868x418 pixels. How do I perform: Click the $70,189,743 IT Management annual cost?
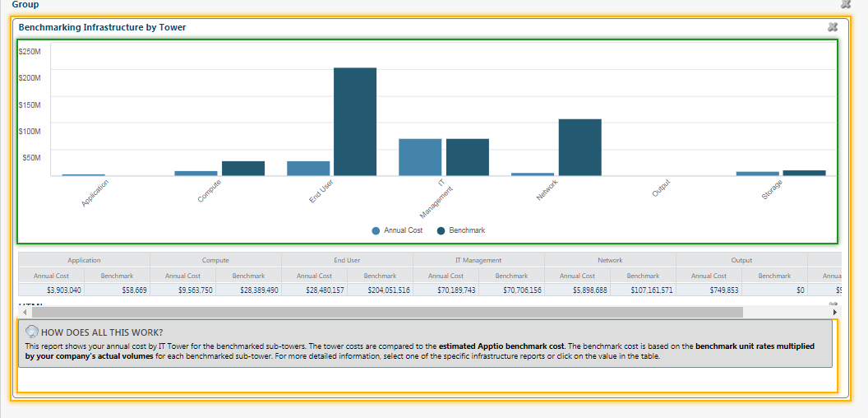pos(446,290)
